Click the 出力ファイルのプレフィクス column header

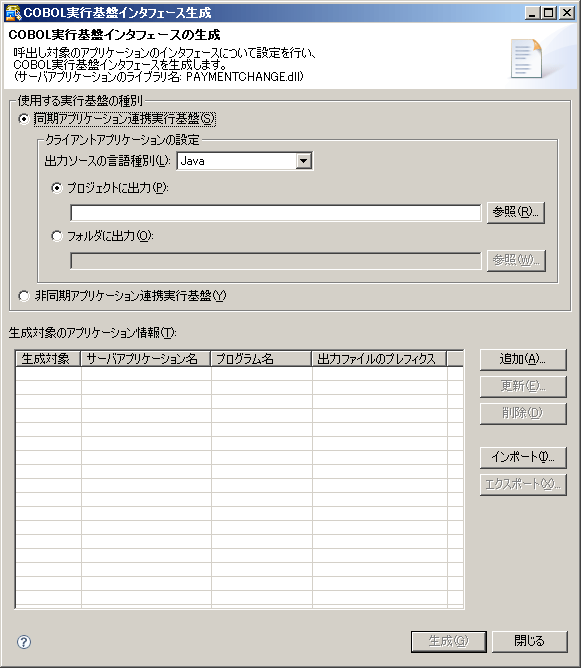click(x=379, y=359)
